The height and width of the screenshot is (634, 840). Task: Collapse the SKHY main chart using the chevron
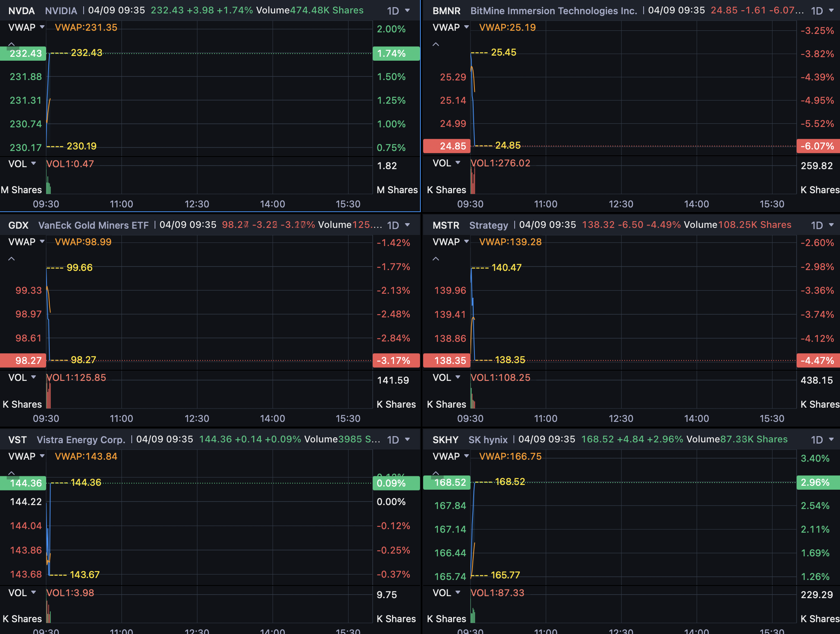click(436, 473)
